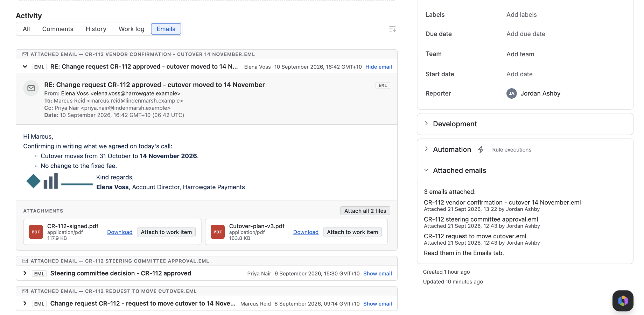
Task: Click Attach all 2 files button
Action: click(365, 211)
